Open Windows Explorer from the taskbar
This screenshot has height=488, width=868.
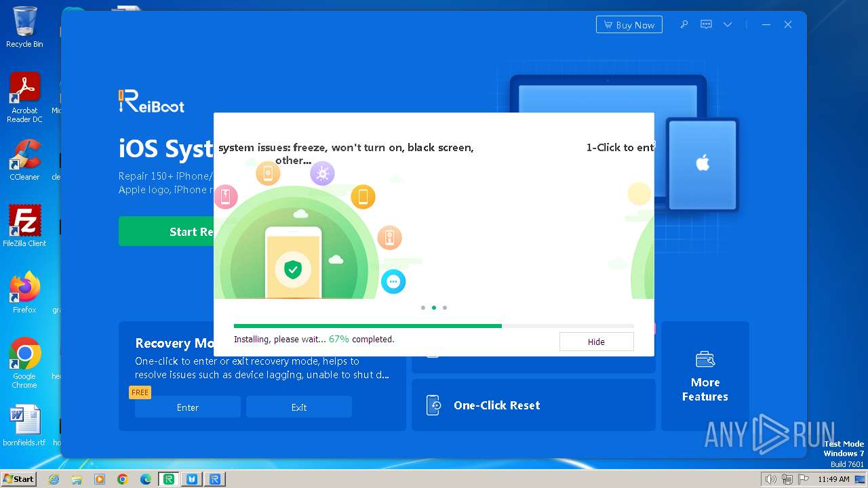(77, 479)
